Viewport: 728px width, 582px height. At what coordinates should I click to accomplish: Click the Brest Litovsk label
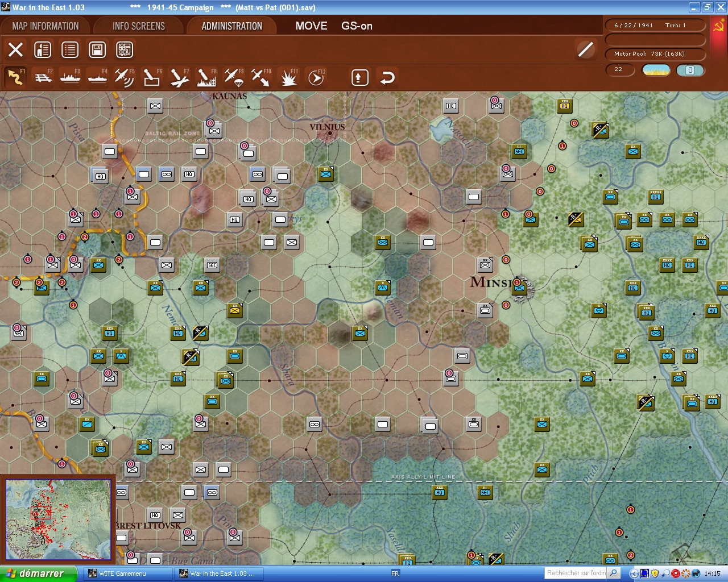(x=149, y=525)
